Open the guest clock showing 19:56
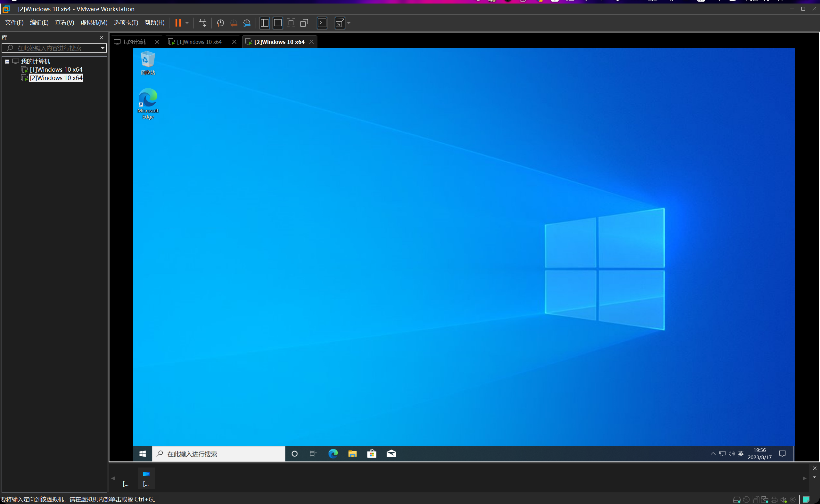The image size is (820, 504). (x=759, y=454)
